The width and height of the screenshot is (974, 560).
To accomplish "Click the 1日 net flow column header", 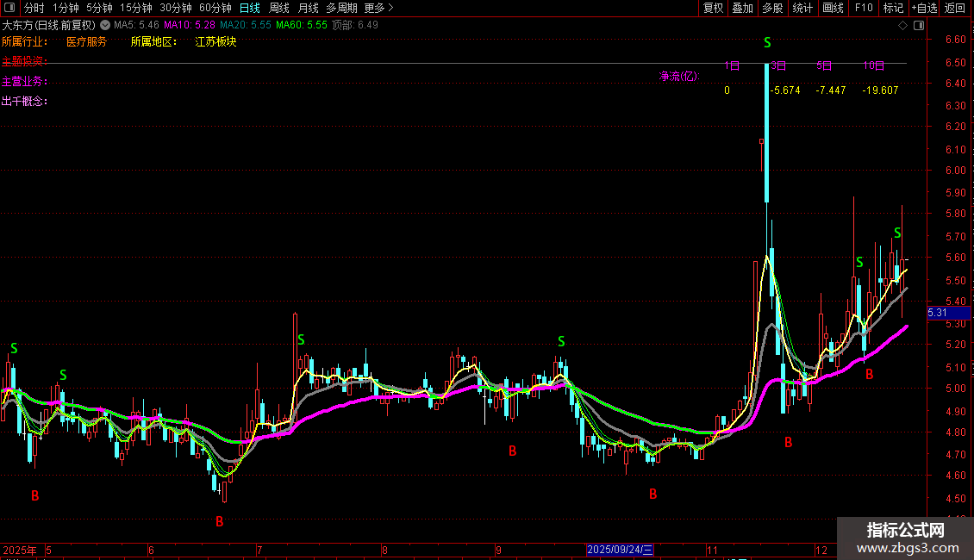I will click(x=732, y=65).
